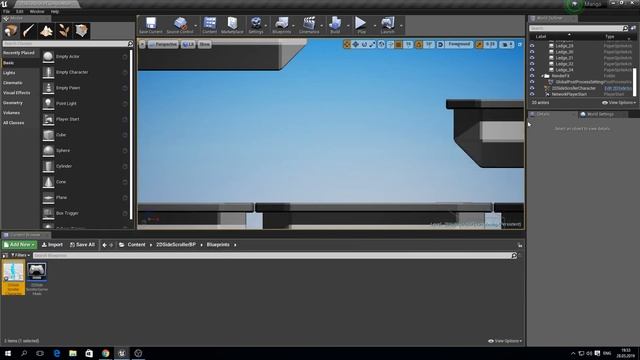The width and height of the screenshot is (640, 360).
Task: Click the Play toolbar button
Action: click(x=361, y=25)
